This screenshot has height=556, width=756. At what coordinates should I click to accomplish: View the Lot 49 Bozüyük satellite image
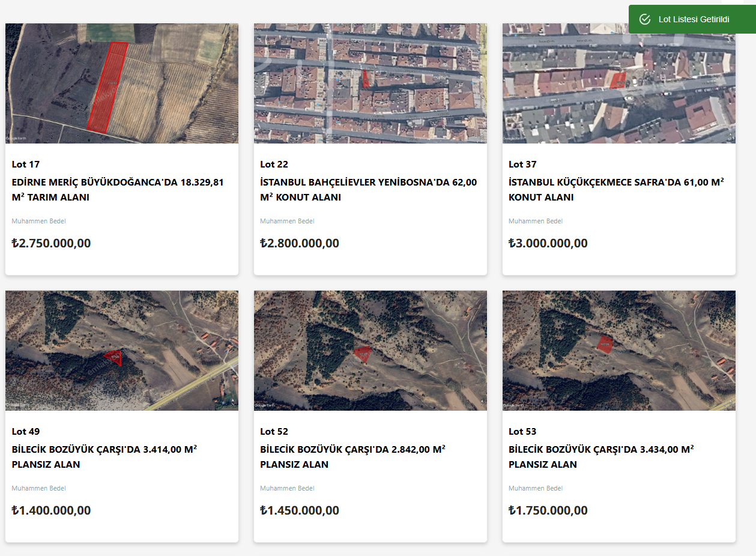click(122, 350)
